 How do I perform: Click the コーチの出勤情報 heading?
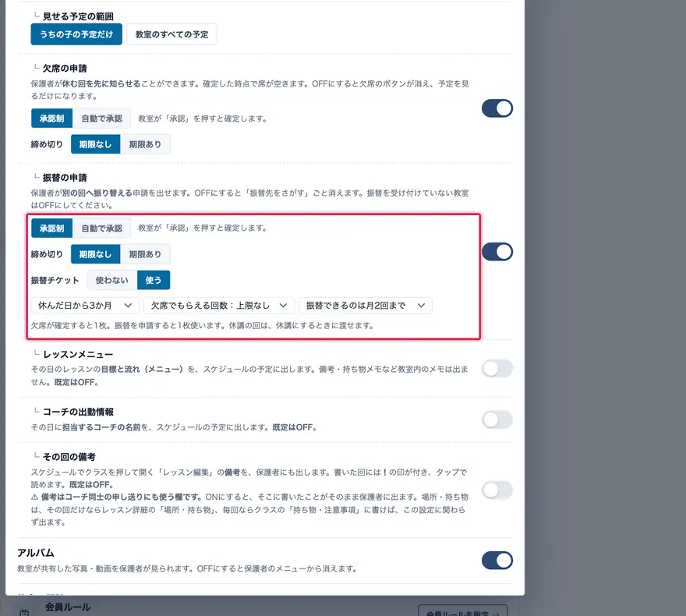tap(78, 412)
